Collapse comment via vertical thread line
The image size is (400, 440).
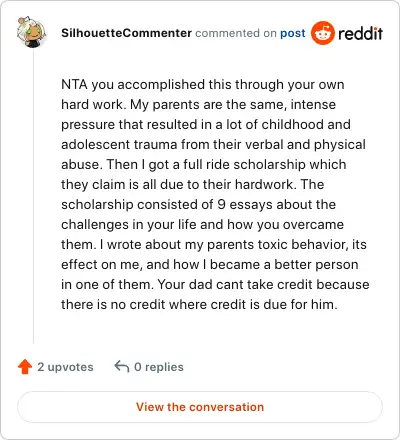click(x=33, y=197)
